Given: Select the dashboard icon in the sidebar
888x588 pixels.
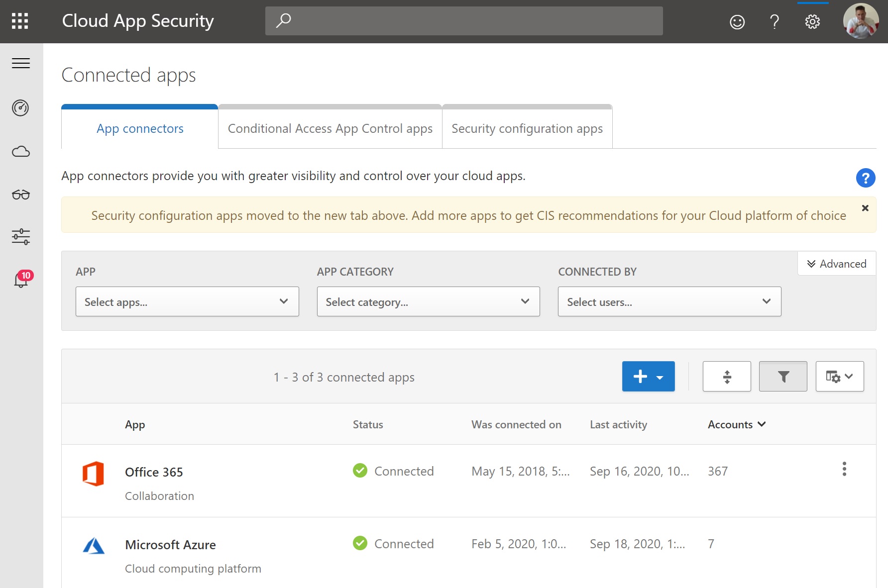Looking at the screenshot, I should click(x=20, y=108).
